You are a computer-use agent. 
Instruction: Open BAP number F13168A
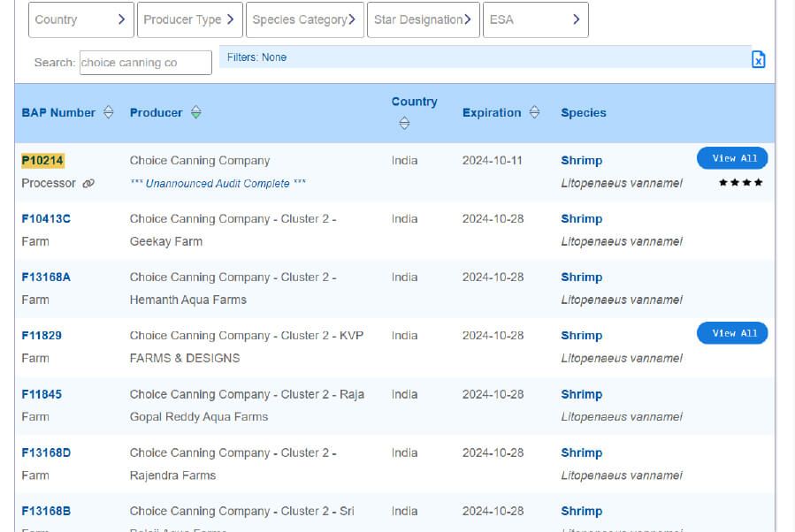pos(46,277)
